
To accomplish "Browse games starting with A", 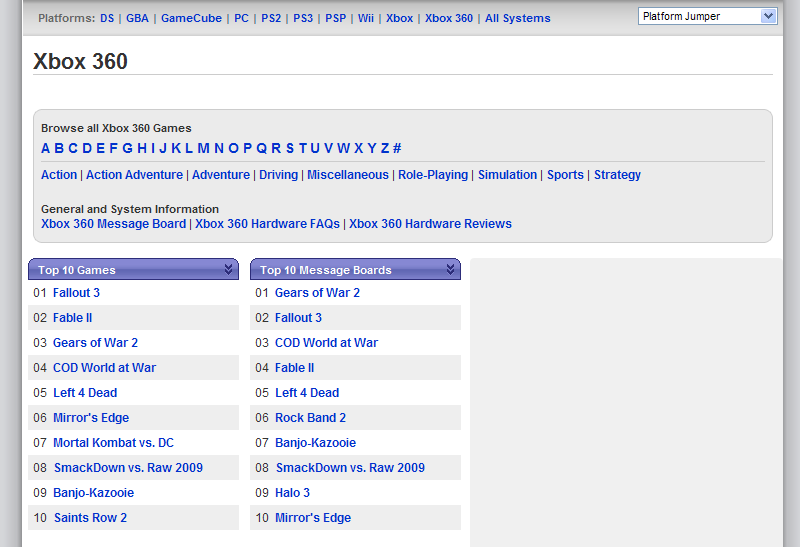I will (x=45, y=148).
